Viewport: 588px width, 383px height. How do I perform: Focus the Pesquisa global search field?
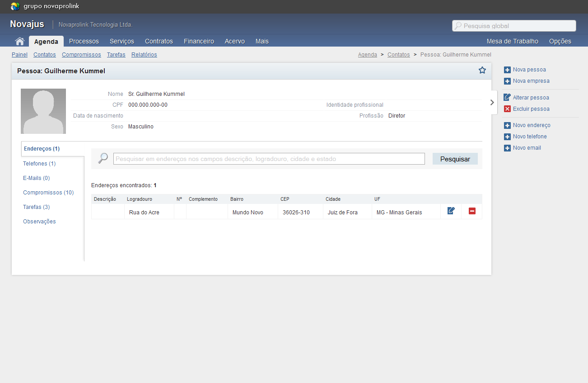point(517,26)
